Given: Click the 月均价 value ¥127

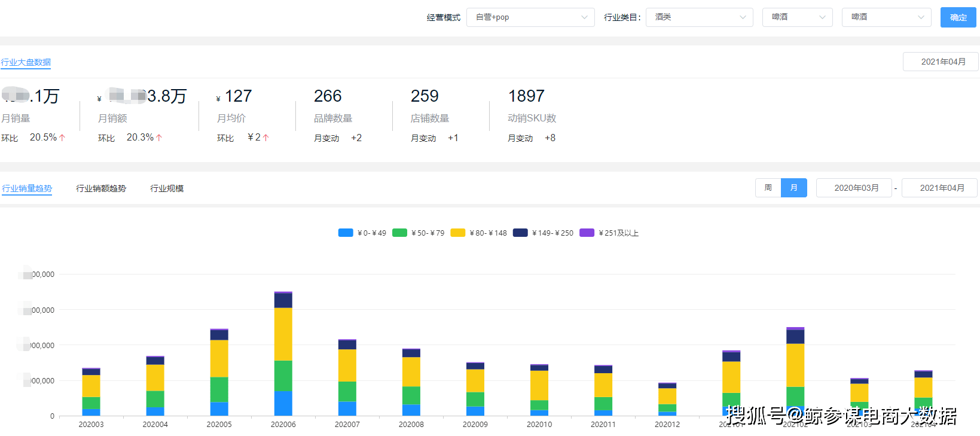Looking at the screenshot, I should [234, 96].
